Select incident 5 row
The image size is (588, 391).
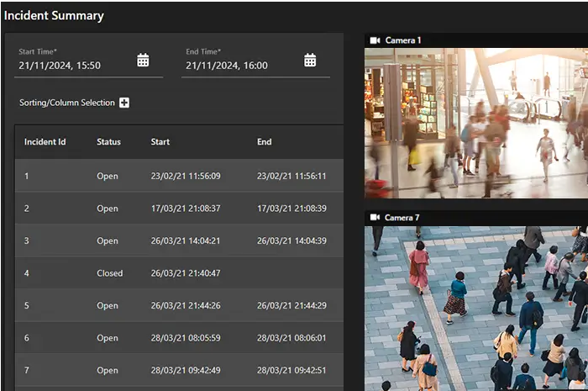[x=178, y=306]
